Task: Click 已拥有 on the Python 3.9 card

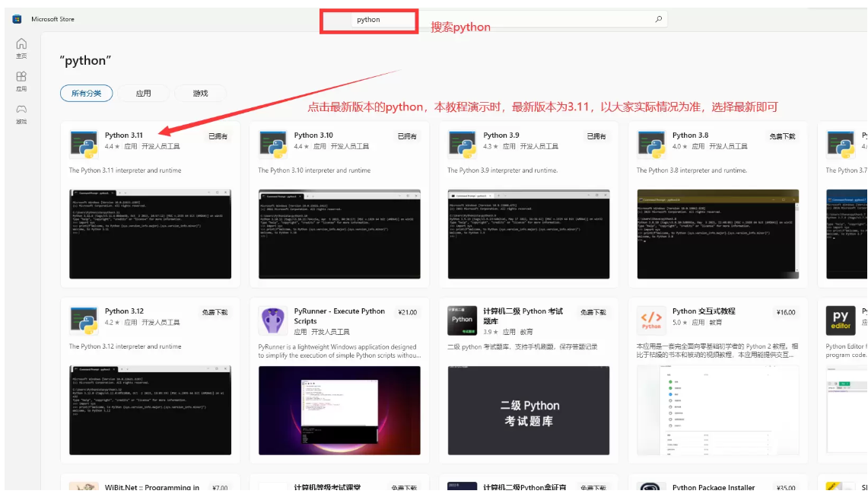Action: 596,136
